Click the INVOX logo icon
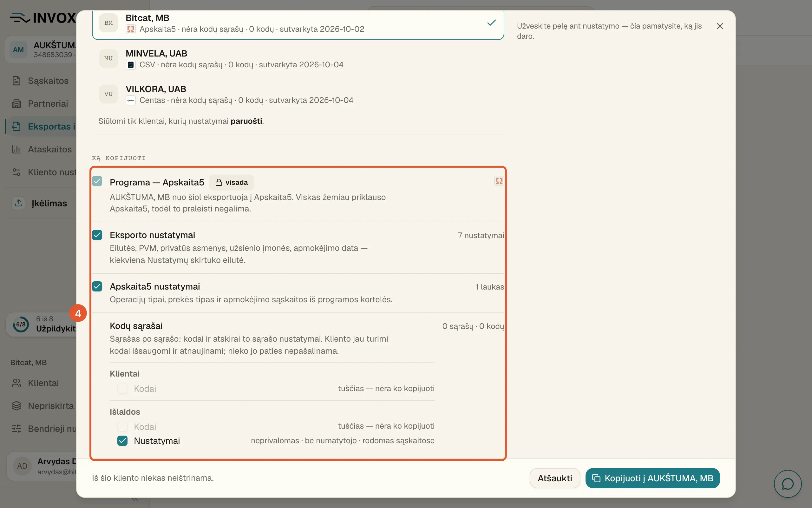Viewport: 812px width, 508px height. pyautogui.click(x=20, y=17)
